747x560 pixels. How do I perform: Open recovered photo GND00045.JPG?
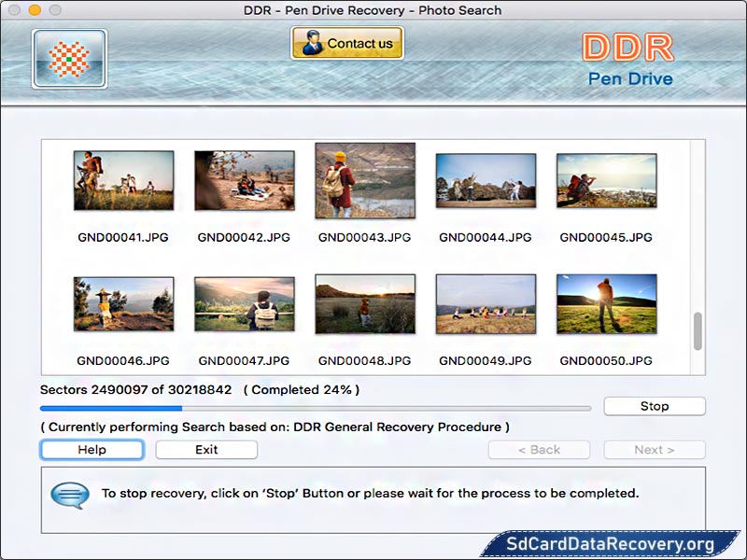click(x=606, y=180)
